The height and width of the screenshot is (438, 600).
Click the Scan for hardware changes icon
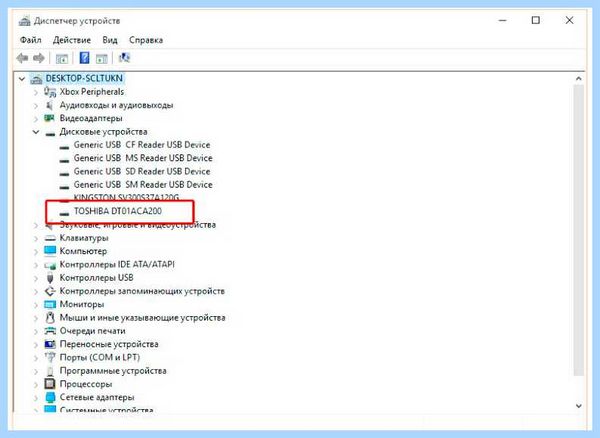click(x=124, y=58)
